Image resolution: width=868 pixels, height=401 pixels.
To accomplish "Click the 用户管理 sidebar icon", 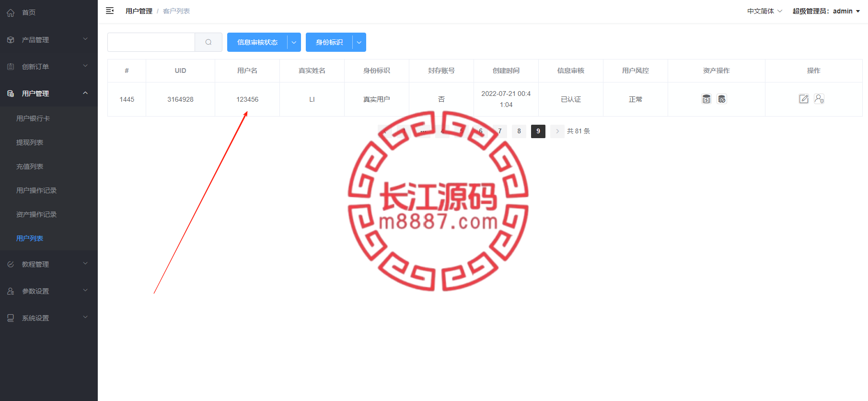I will tap(11, 94).
